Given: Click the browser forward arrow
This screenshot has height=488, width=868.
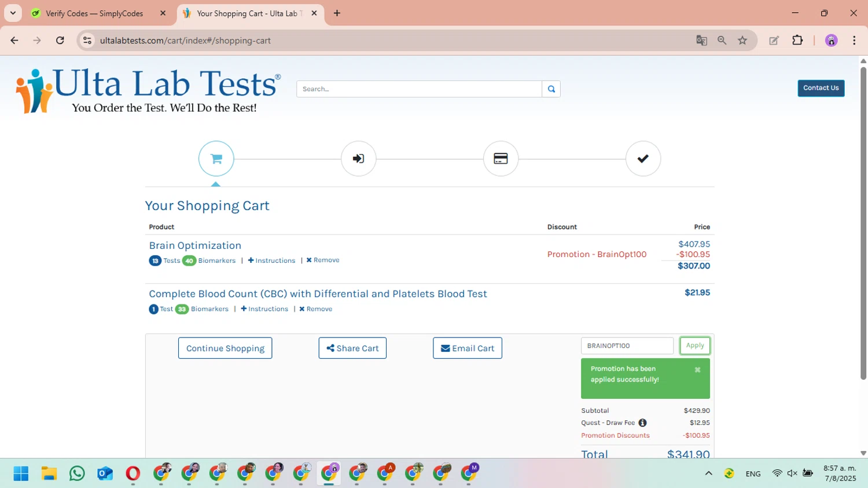Looking at the screenshot, I should (37, 41).
